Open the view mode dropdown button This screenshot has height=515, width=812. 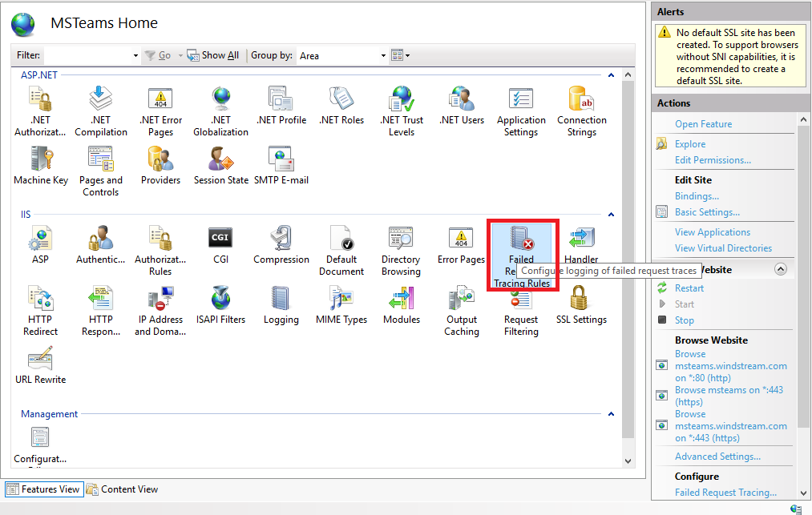point(400,55)
